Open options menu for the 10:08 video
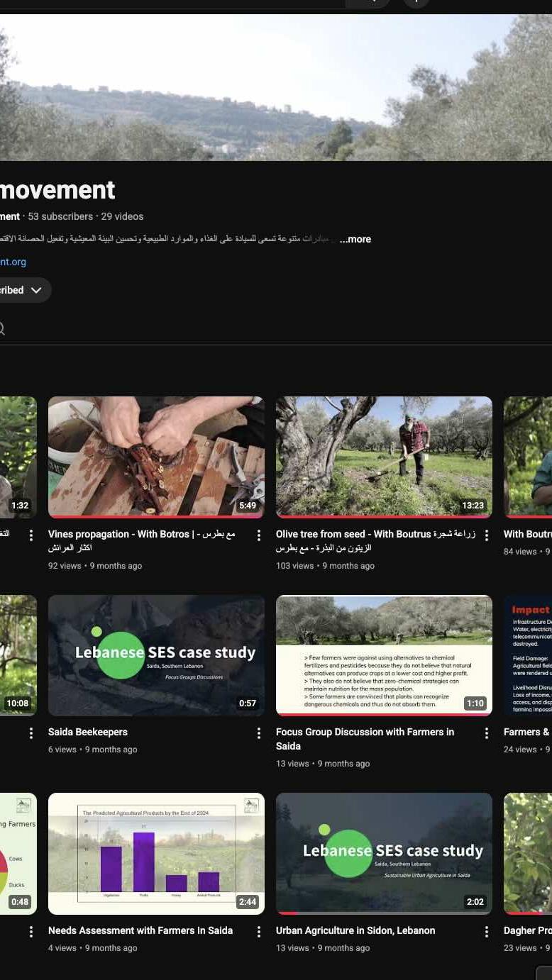 (x=31, y=733)
